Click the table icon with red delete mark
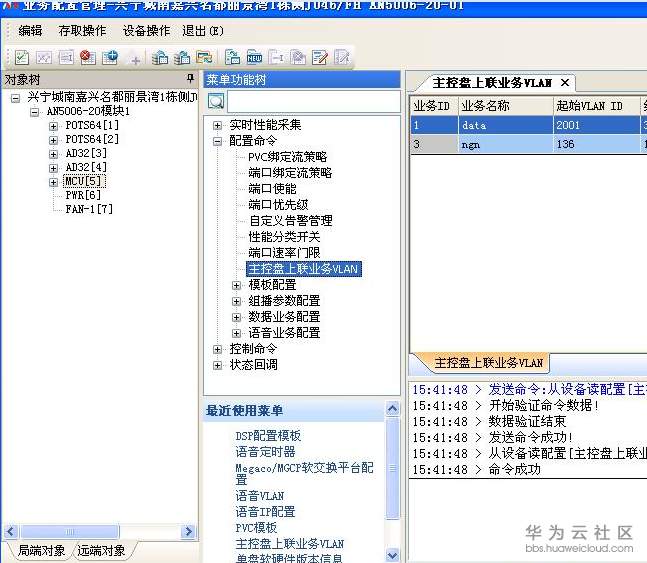Viewport: 647px width, 563px height. 87,57
